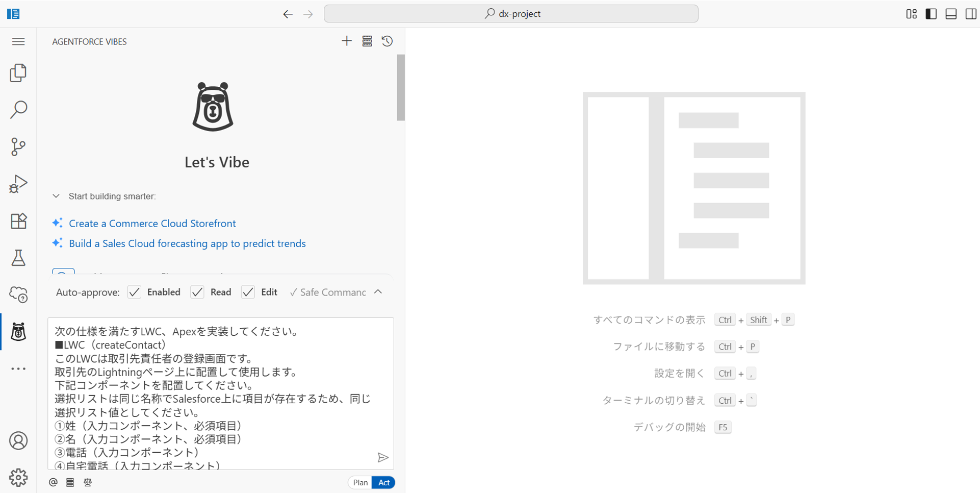980x493 pixels.
Task: Collapse the Start building smarter section
Action: [56, 196]
